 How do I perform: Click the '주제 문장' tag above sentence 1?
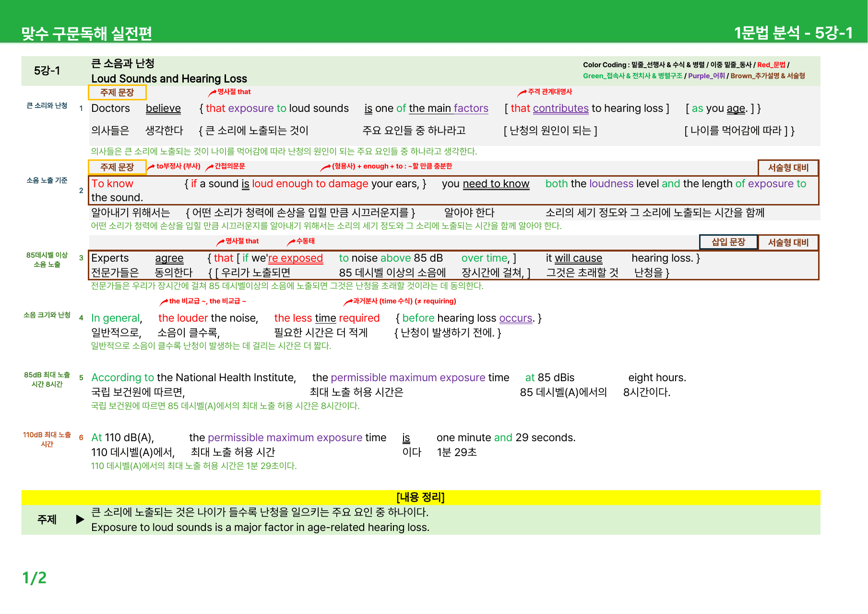117,92
